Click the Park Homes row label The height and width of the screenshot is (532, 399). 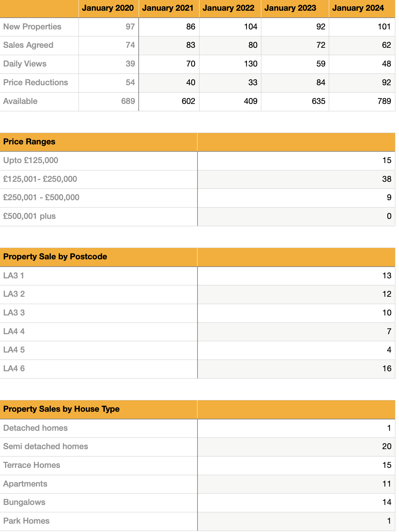coord(26,521)
